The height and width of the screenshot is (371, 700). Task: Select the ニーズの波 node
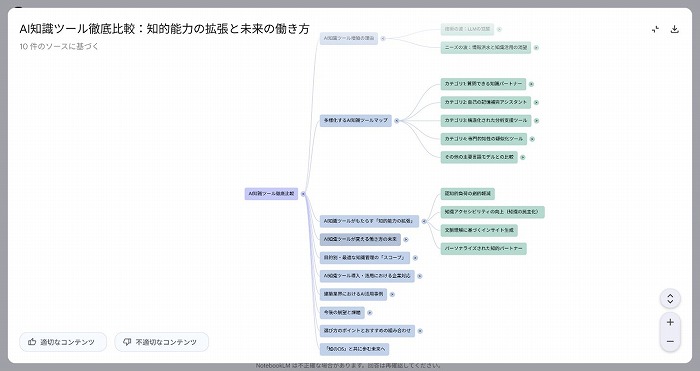point(486,47)
